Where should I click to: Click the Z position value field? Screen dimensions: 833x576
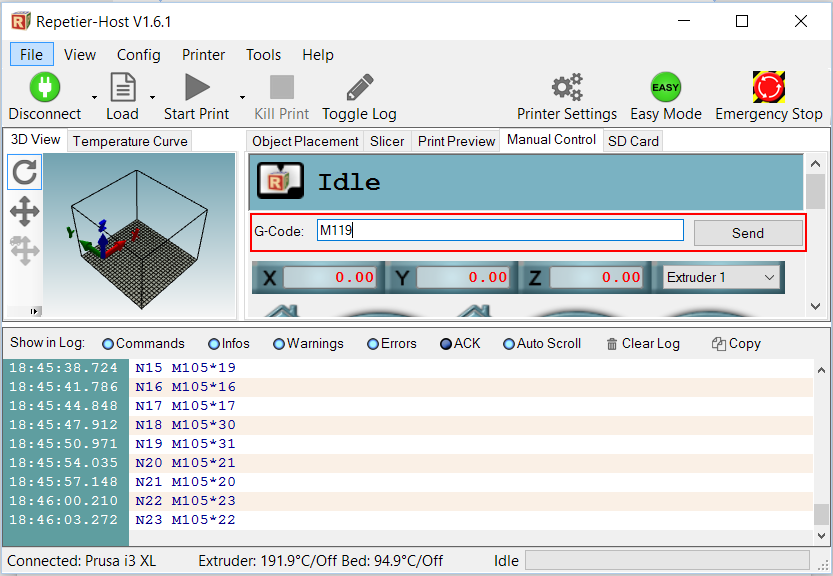(x=596, y=277)
